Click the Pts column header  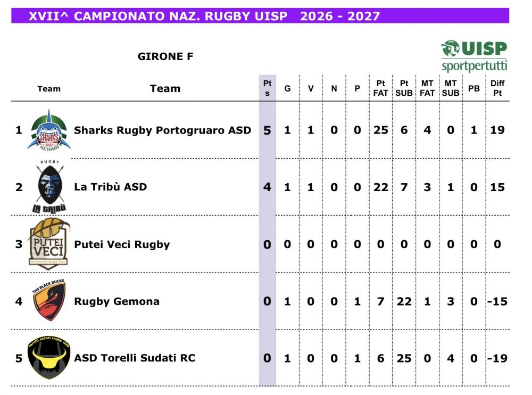[x=268, y=88]
